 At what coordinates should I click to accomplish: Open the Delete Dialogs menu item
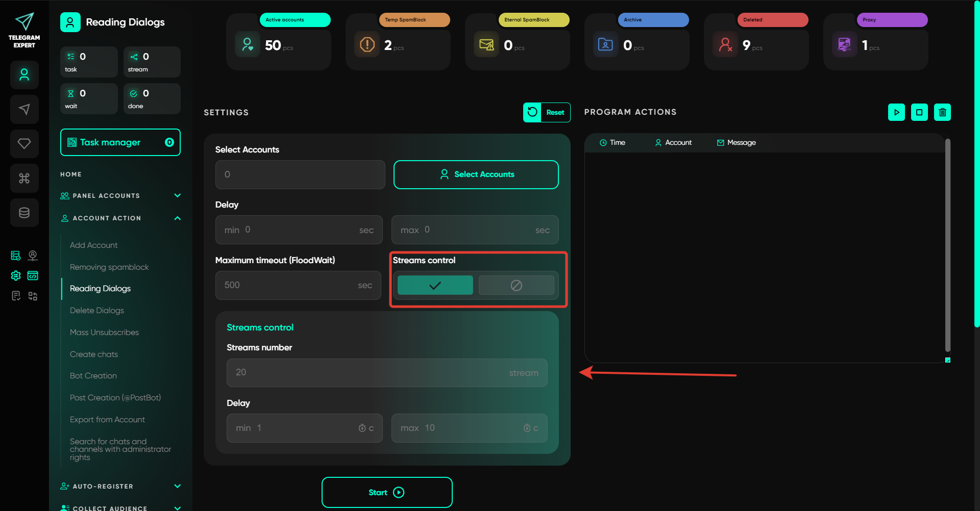(x=97, y=311)
